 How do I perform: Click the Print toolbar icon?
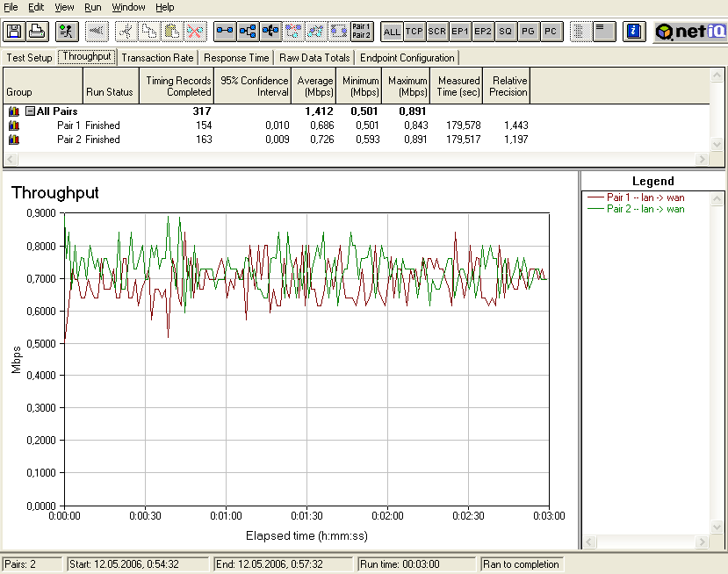pyautogui.click(x=36, y=32)
